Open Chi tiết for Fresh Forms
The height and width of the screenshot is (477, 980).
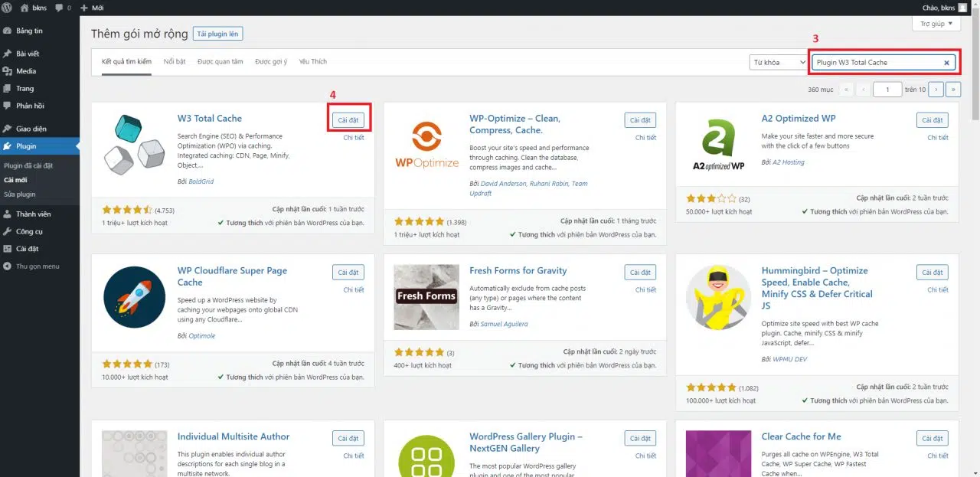coord(645,290)
